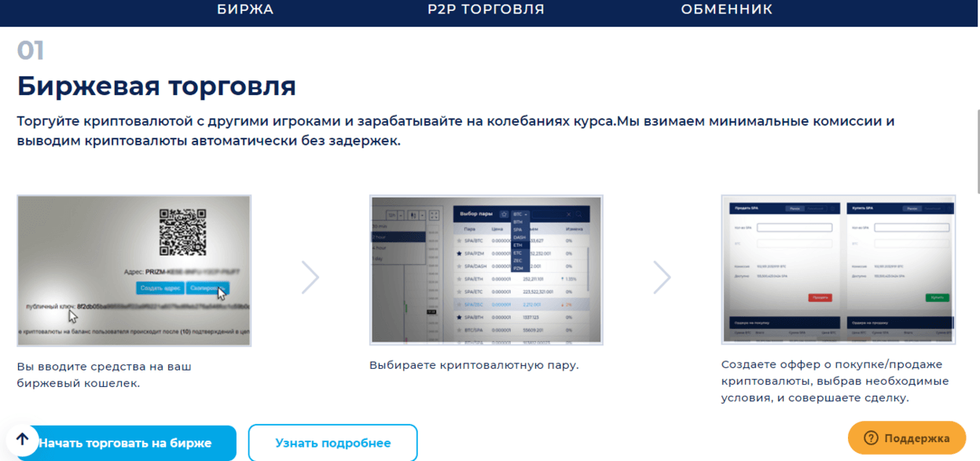Image resolution: width=980 pixels, height=461 pixels.
Task: Click the first right chevron between steps
Action: point(310,277)
